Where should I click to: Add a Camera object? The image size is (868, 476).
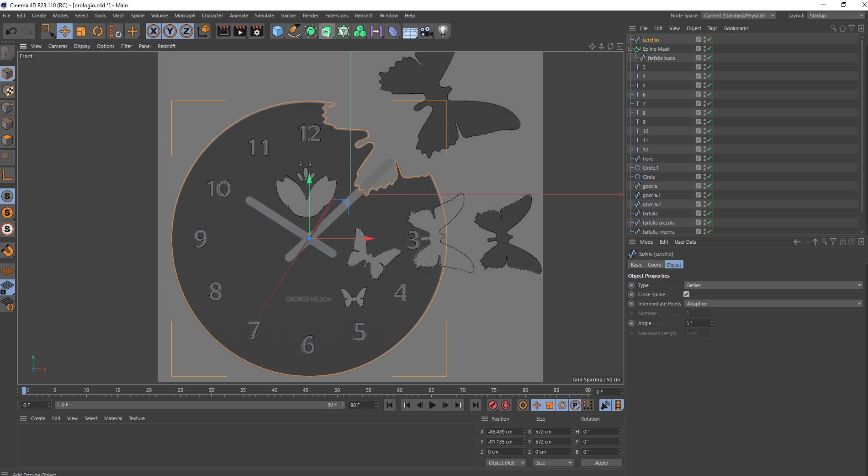pos(426,31)
